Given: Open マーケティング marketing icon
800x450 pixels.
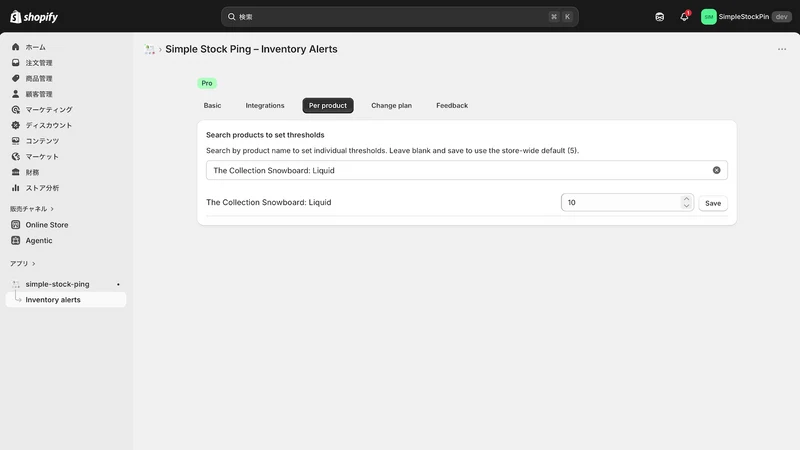Looking at the screenshot, I should 15,110.
